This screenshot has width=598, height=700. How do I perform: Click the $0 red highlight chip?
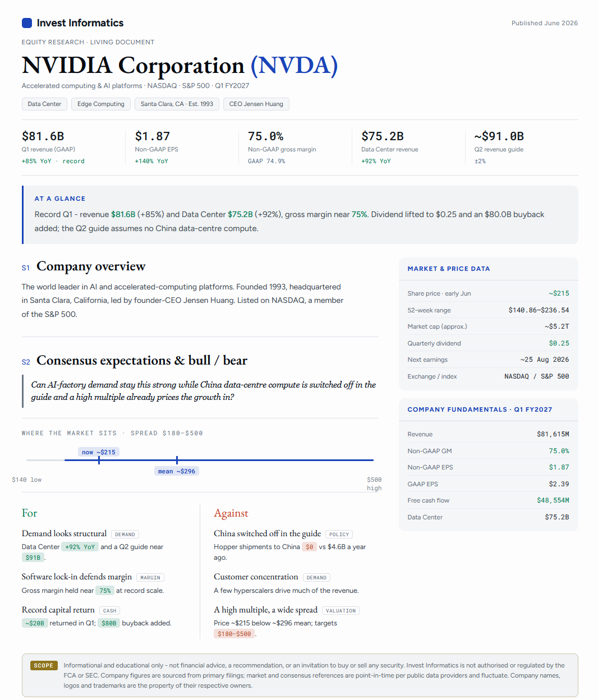(x=310, y=547)
